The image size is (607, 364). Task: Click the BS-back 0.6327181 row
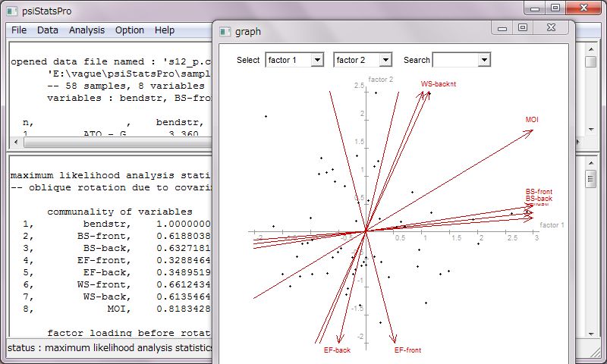117,248
